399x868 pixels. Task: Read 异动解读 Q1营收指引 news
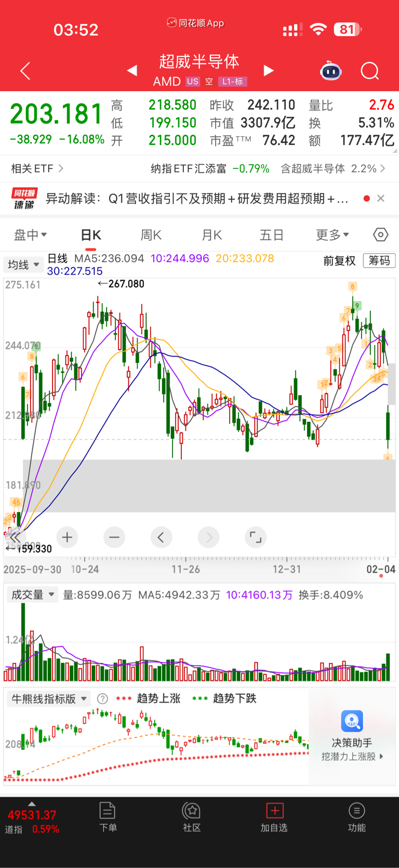(197, 199)
